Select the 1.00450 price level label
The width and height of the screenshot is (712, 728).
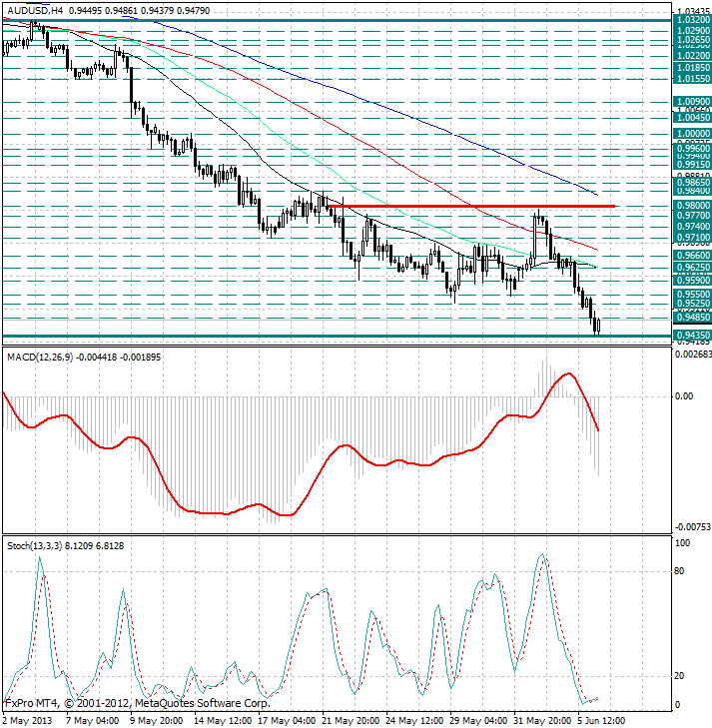click(x=692, y=118)
